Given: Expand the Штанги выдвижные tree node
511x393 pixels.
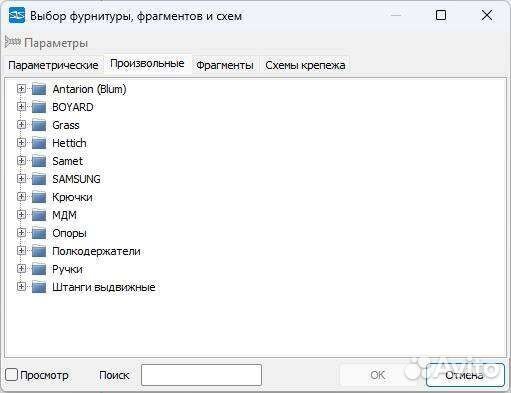Looking at the screenshot, I should (x=21, y=287).
